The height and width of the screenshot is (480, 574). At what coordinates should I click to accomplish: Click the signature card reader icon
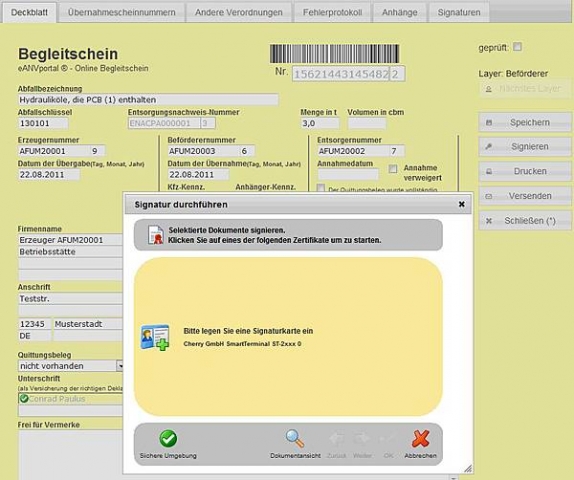coord(155,337)
